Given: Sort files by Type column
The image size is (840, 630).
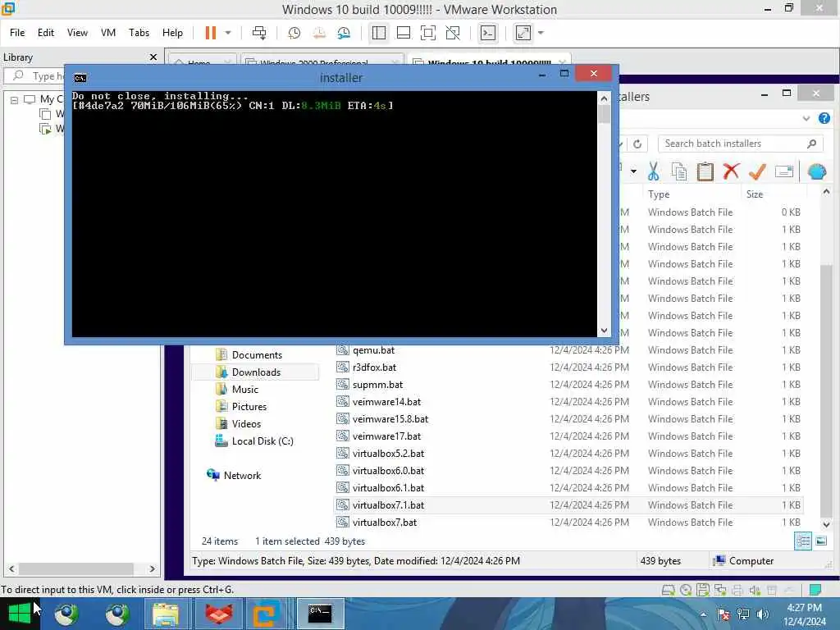Looking at the screenshot, I should point(659,194).
